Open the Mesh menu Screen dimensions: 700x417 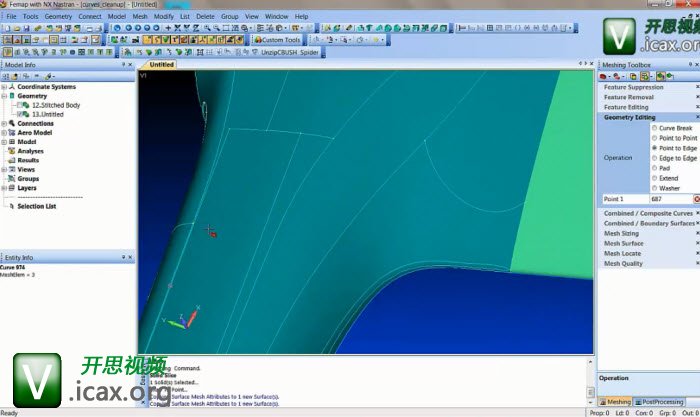[x=140, y=17]
